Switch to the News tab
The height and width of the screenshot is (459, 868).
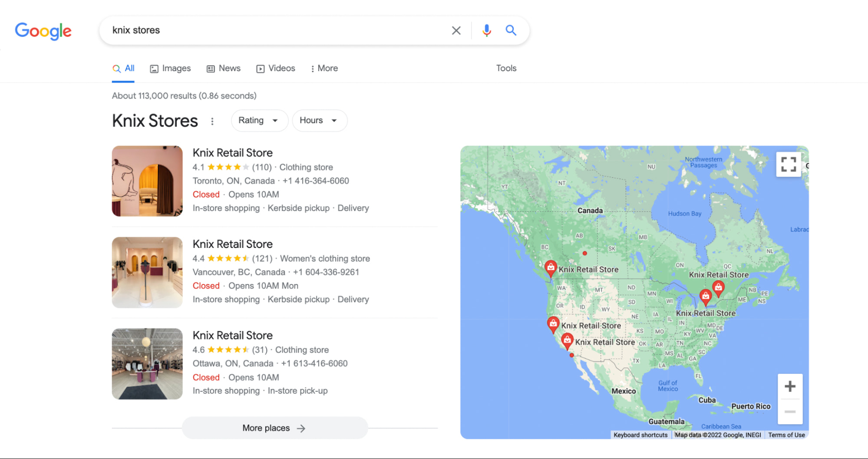pyautogui.click(x=223, y=68)
